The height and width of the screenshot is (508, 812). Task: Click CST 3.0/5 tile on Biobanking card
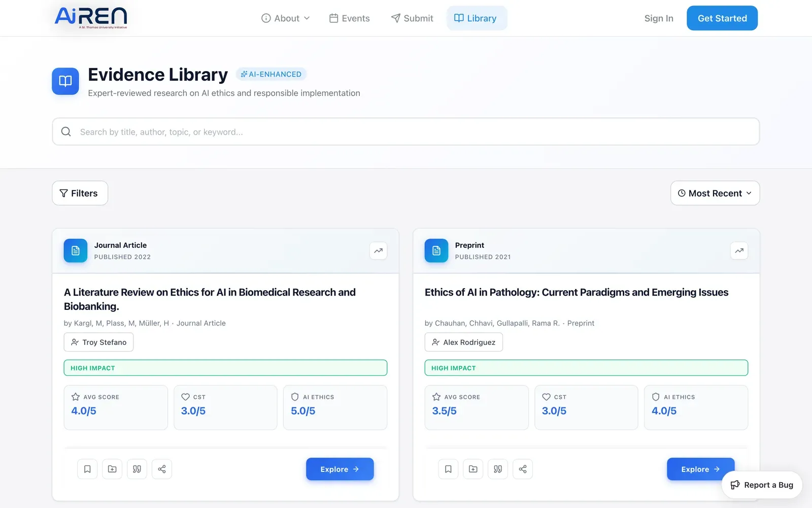pyautogui.click(x=225, y=407)
